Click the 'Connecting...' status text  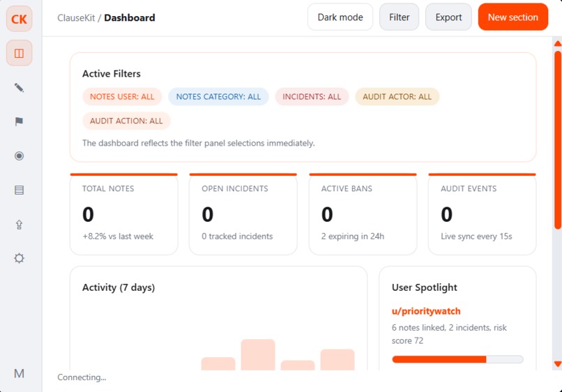point(82,377)
